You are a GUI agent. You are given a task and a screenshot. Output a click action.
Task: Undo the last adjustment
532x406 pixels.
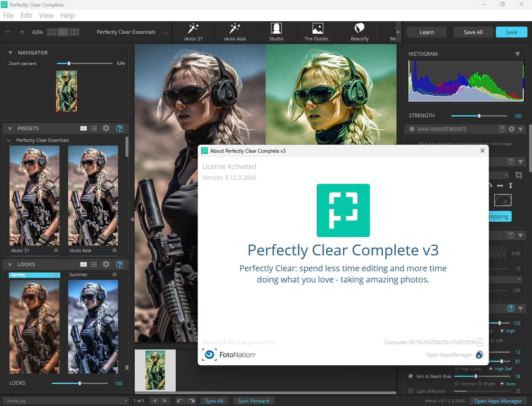pos(180,401)
